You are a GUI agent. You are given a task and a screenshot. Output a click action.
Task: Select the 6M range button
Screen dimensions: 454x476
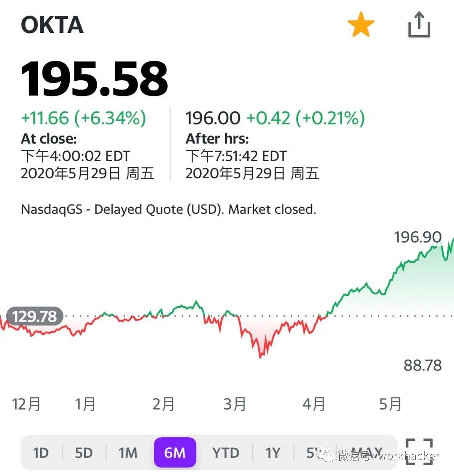click(x=175, y=453)
